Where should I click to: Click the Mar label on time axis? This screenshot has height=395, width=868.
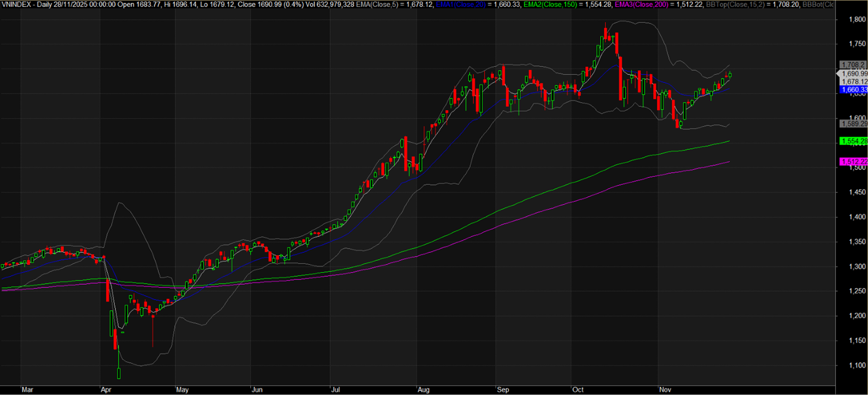click(x=27, y=388)
